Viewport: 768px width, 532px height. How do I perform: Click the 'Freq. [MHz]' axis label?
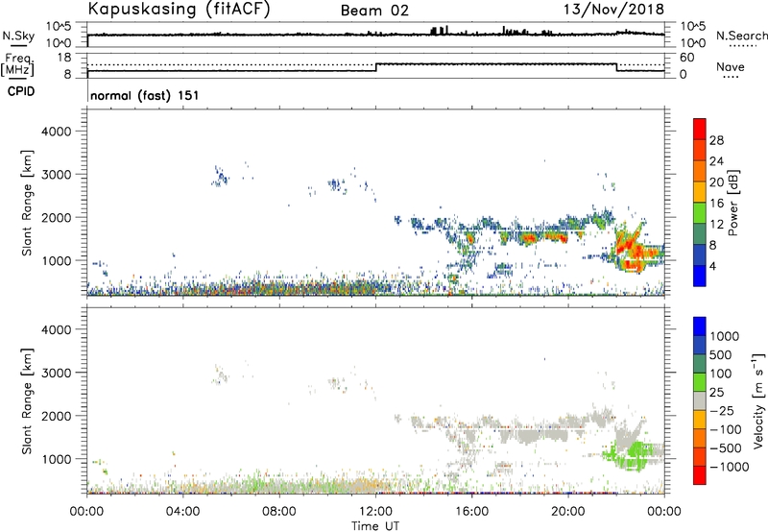pos(18,64)
